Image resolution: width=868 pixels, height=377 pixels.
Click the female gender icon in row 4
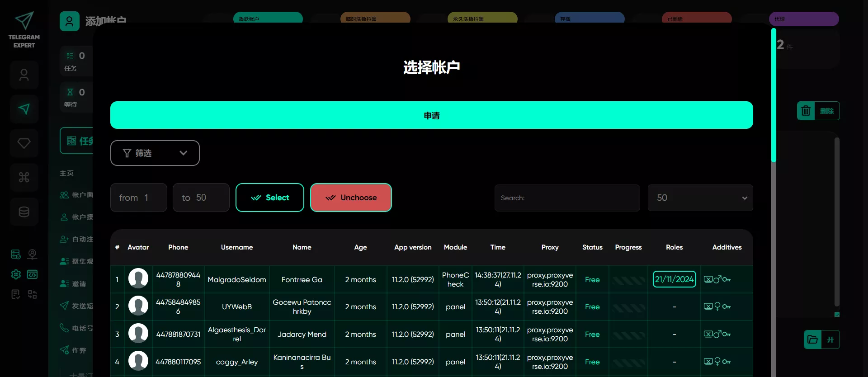coord(717,362)
